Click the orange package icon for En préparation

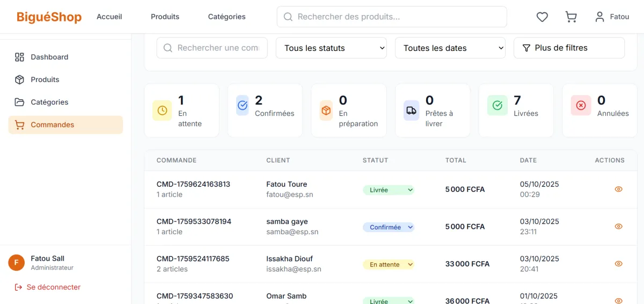(326, 110)
